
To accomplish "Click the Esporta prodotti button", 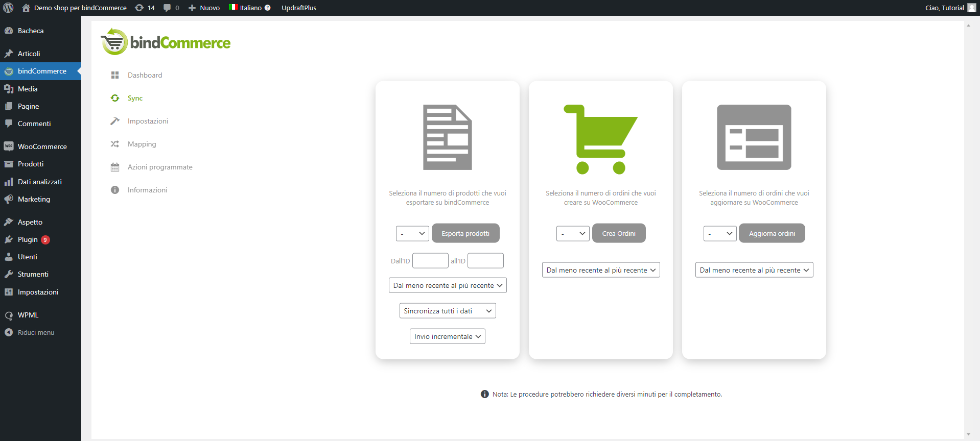I will pyautogui.click(x=465, y=233).
